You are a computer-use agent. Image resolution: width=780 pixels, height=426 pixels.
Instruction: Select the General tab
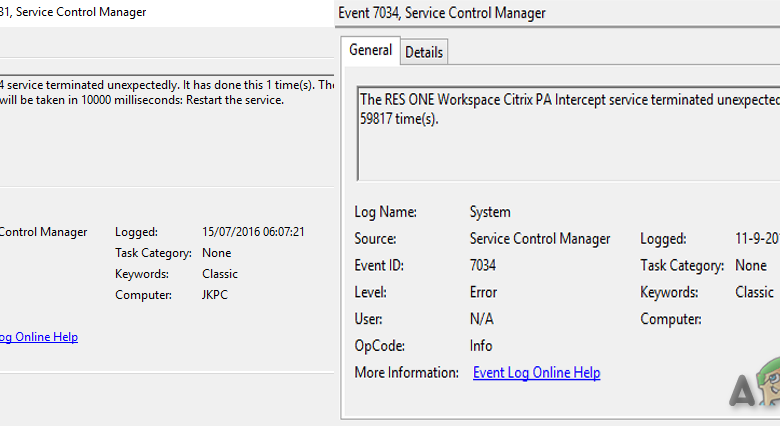click(x=370, y=51)
